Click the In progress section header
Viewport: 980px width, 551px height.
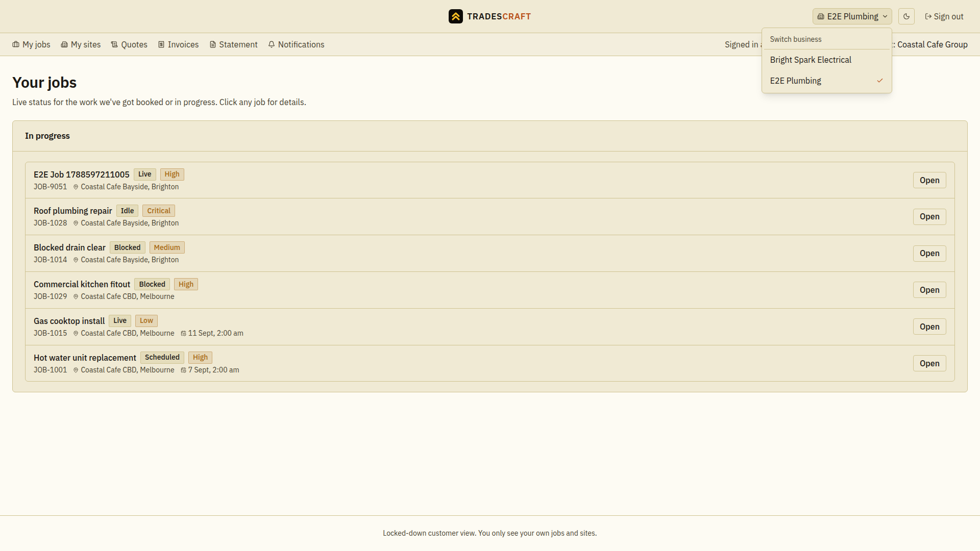47,136
